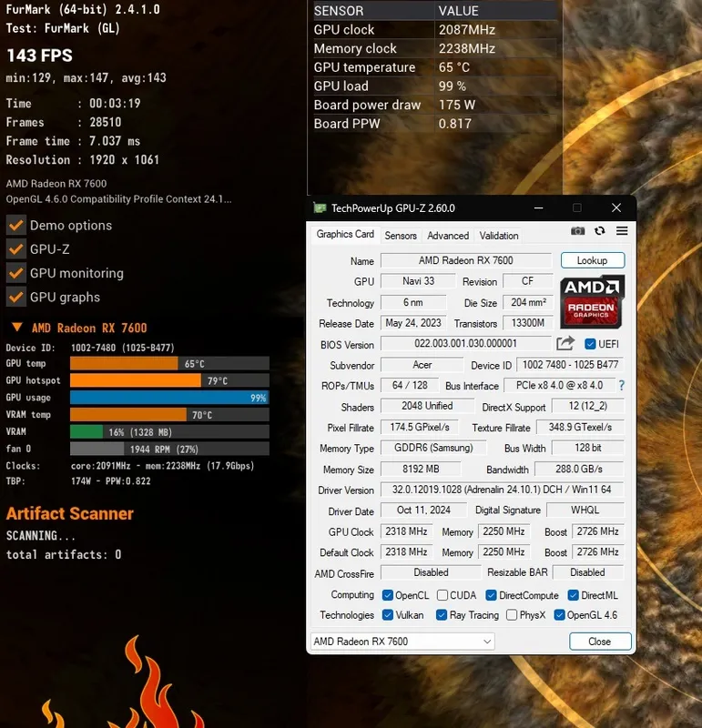Click the GPU field Navi 33
The width and height of the screenshot is (702, 728).
click(418, 281)
